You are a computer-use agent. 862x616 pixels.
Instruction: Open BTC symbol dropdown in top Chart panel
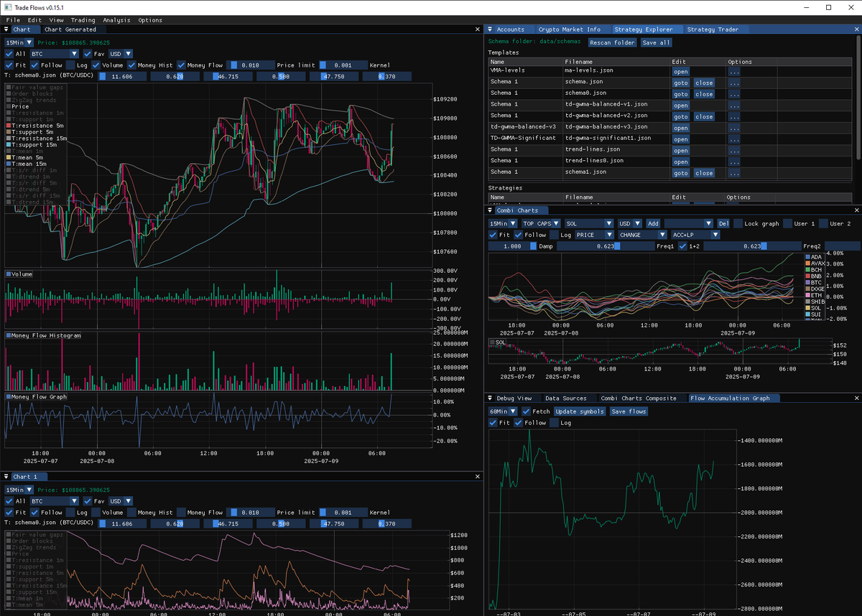click(55, 54)
